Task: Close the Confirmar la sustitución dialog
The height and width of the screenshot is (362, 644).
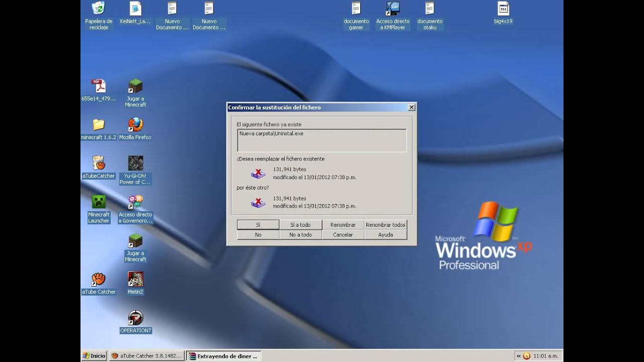Action: click(412, 107)
